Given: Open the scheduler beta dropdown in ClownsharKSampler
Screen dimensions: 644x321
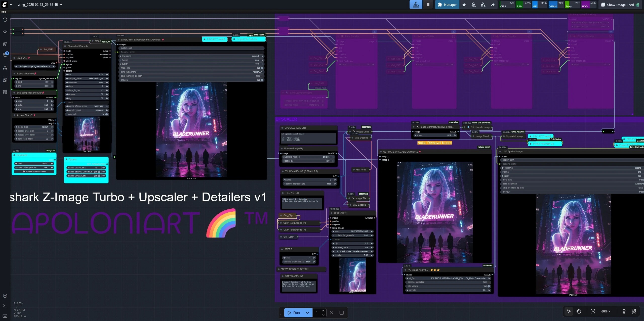Looking at the screenshot, I should click(x=87, y=82).
